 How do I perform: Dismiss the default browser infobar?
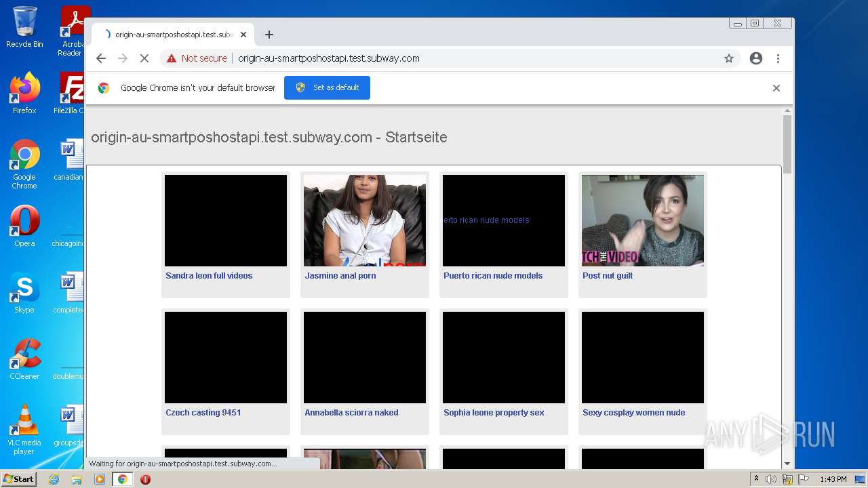point(776,88)
